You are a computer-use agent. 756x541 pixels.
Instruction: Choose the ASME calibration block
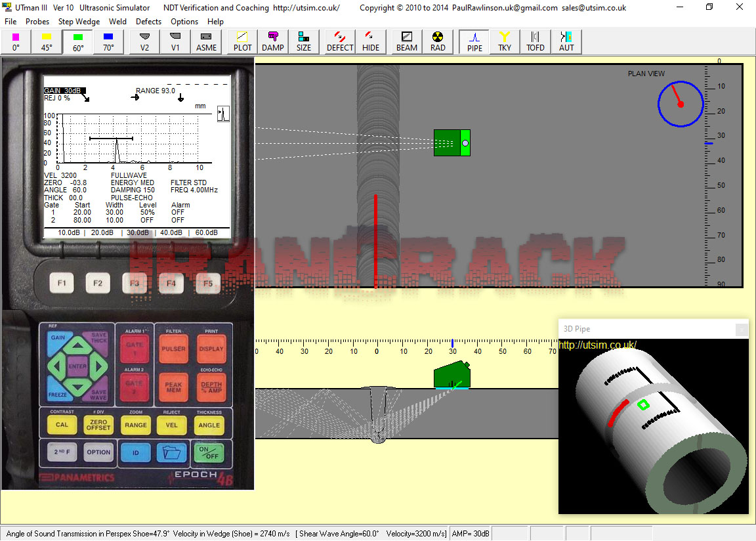(x=206, y=41)
